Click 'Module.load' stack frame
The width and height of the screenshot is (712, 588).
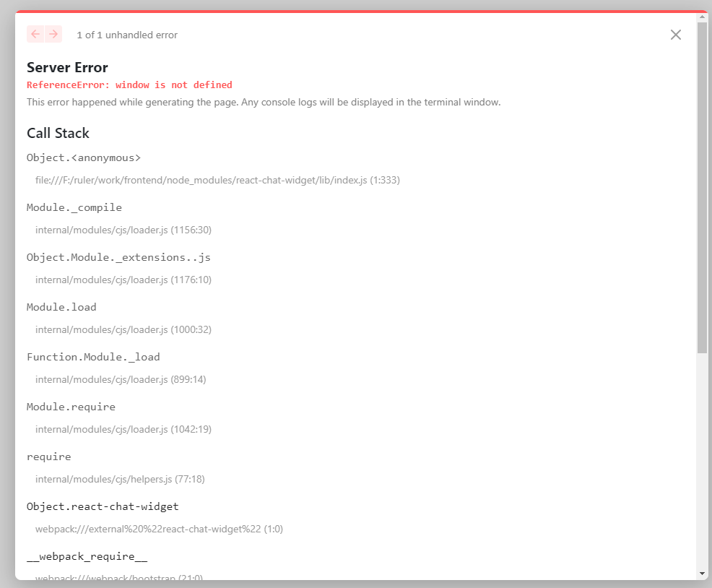coord(61,307)
